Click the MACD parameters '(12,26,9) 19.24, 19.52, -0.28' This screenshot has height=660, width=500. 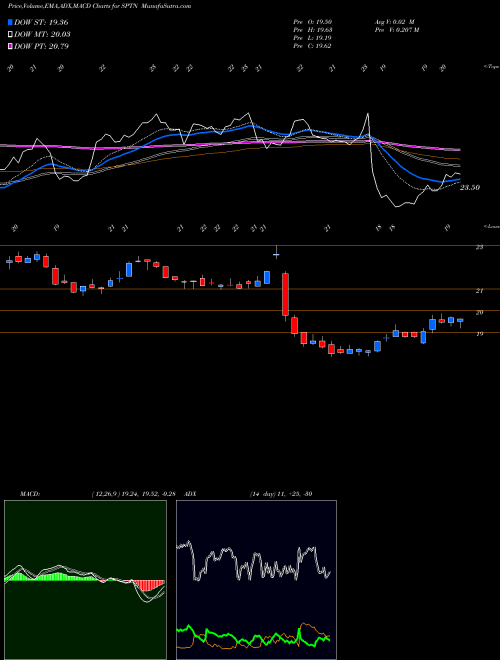coord(136,494)
